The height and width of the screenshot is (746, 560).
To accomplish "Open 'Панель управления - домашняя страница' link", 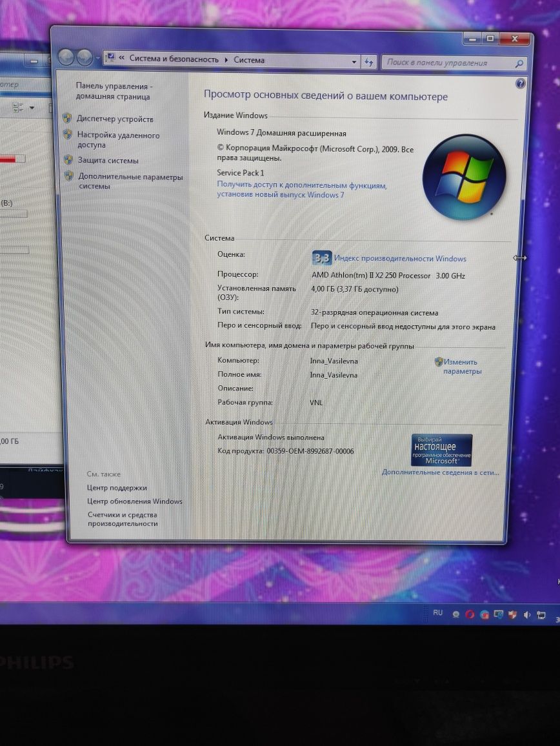I will (114, 91).
